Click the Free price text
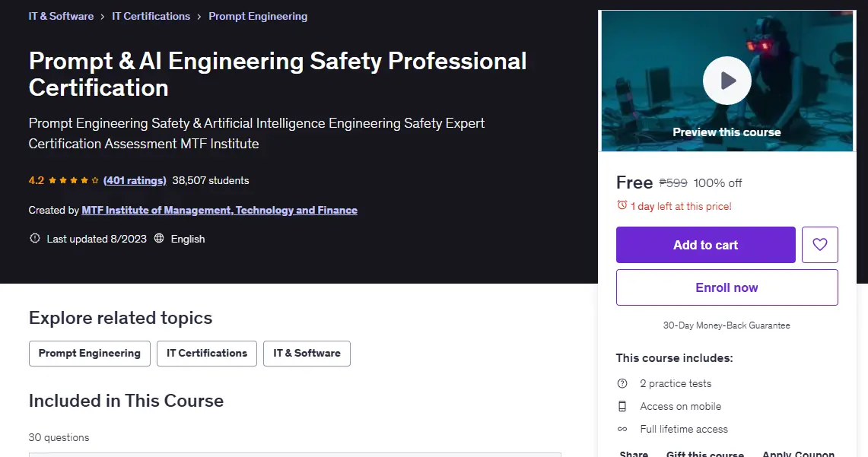The width and height of the screenshot is (868, 457). click(x=634, y=182)
